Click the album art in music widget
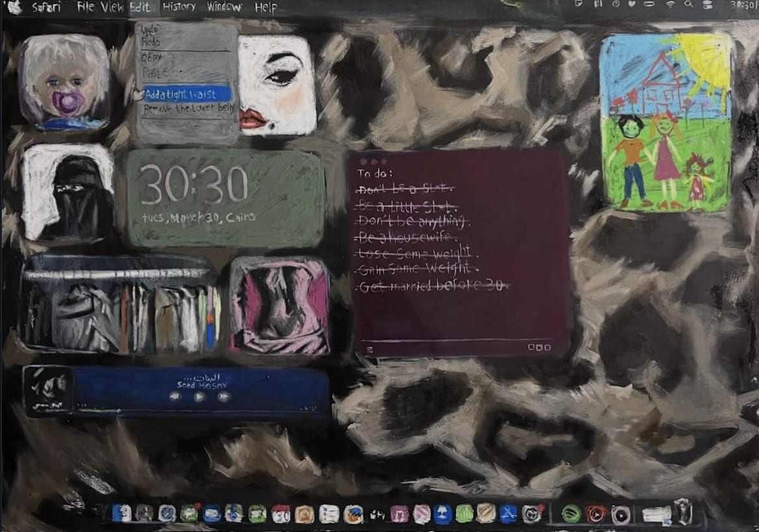 click(48, 391)
